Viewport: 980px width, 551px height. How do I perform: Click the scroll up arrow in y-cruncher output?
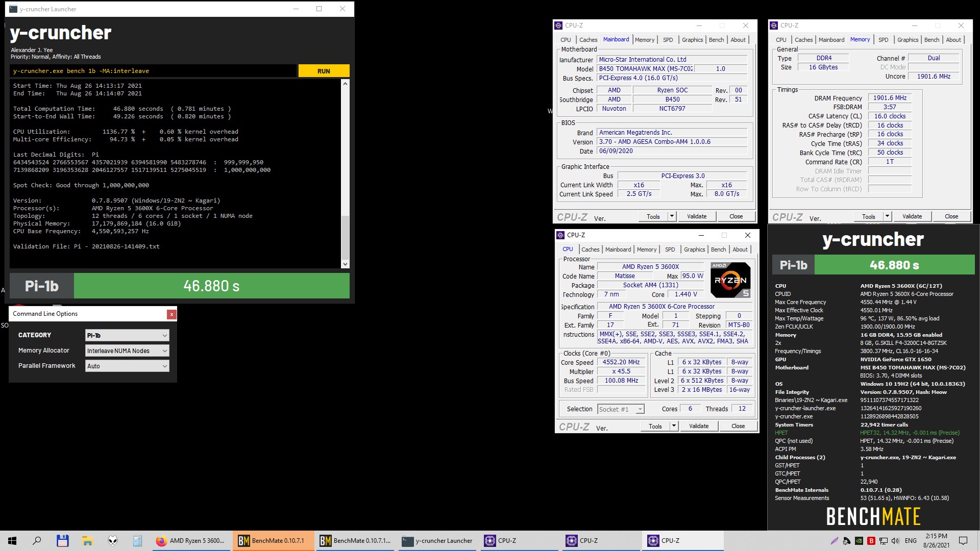(x=345, y=83)
